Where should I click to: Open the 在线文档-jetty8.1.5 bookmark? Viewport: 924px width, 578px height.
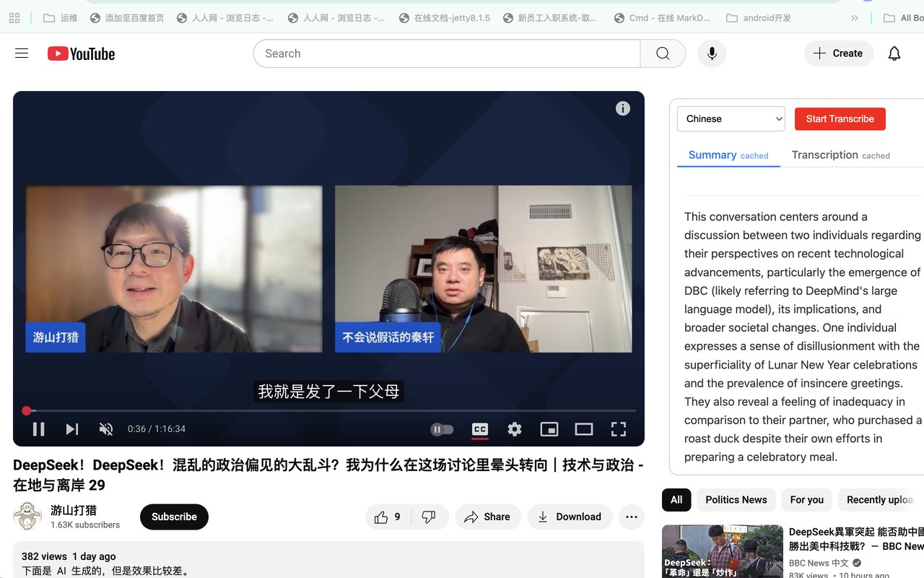click(x=444, y=18)
